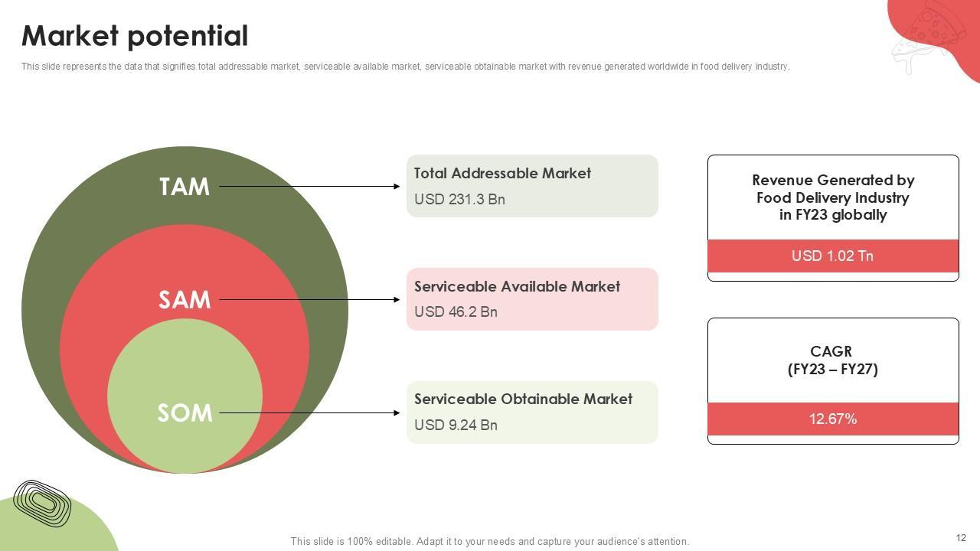This screenshot has height=551, width=980.
Task: Click the slide number 12
Action: (x=961, y=538)
